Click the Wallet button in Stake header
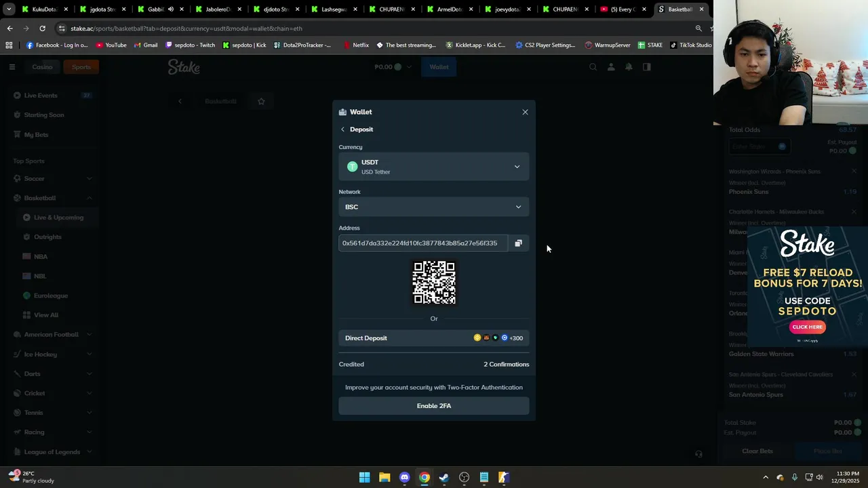 click(x=439, y=67)
